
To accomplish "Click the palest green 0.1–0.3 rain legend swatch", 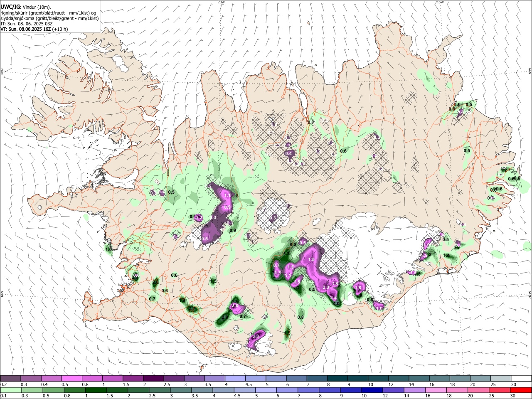I will [11, 390].
